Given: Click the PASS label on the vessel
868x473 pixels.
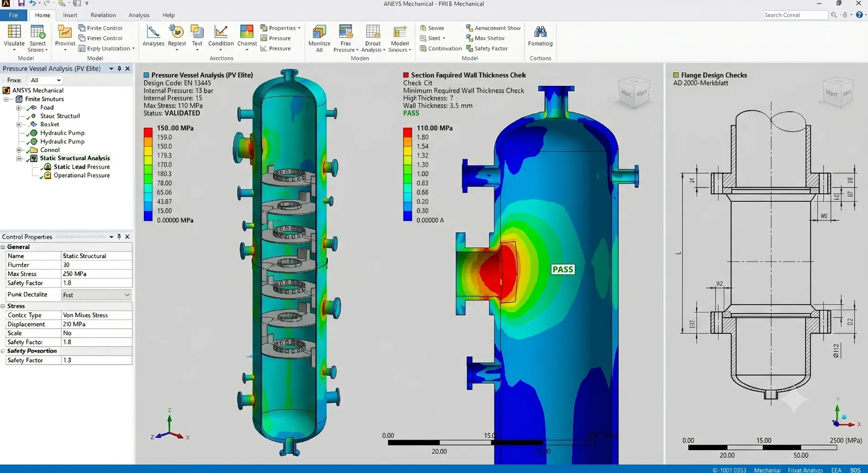Looking at the screenshot, I should (562, 269).
